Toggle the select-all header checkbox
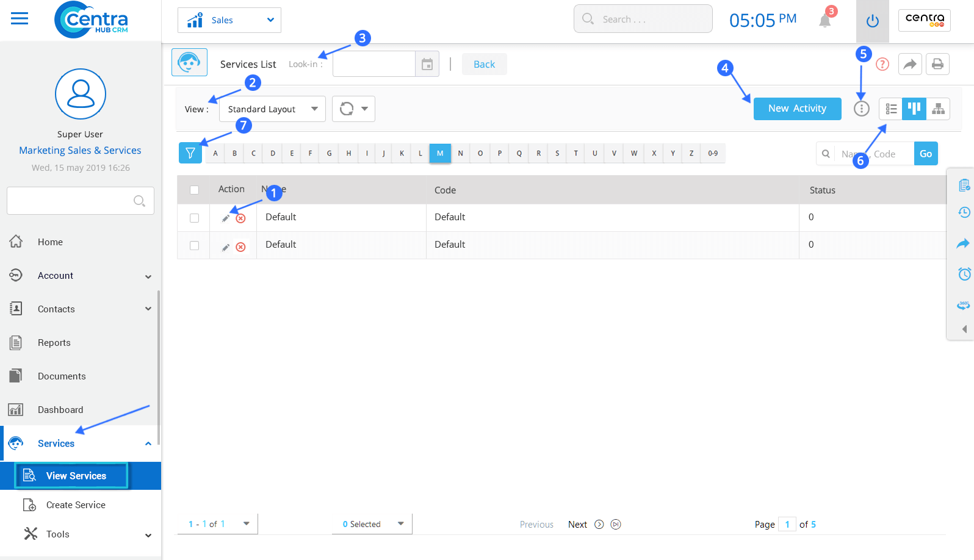Image resolution: width=974 pixels, height=560 pixels. point(194,190)
